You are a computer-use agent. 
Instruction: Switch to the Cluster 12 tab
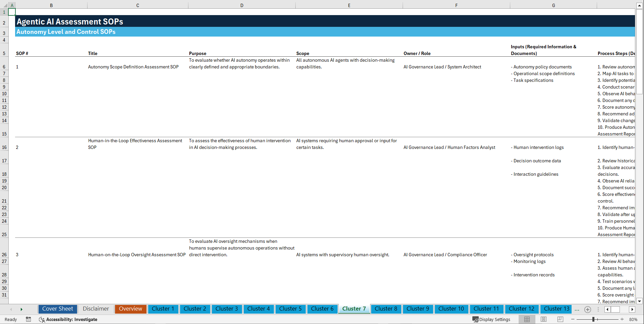tap(522, 309)
